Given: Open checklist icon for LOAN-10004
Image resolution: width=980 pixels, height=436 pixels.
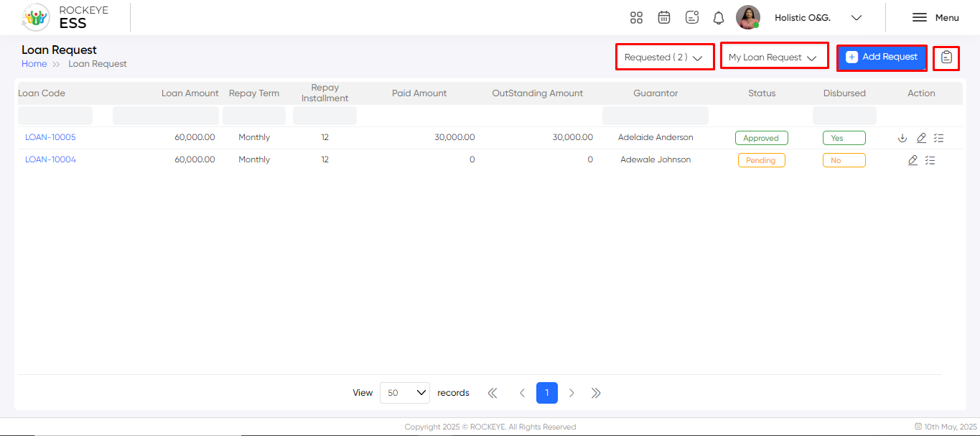Looking at the screenshot, I should [930, 160].
